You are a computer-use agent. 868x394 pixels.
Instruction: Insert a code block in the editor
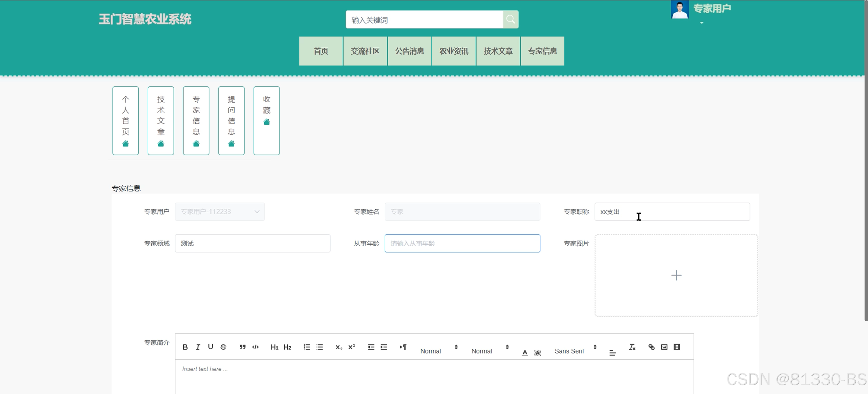[255, 347]
